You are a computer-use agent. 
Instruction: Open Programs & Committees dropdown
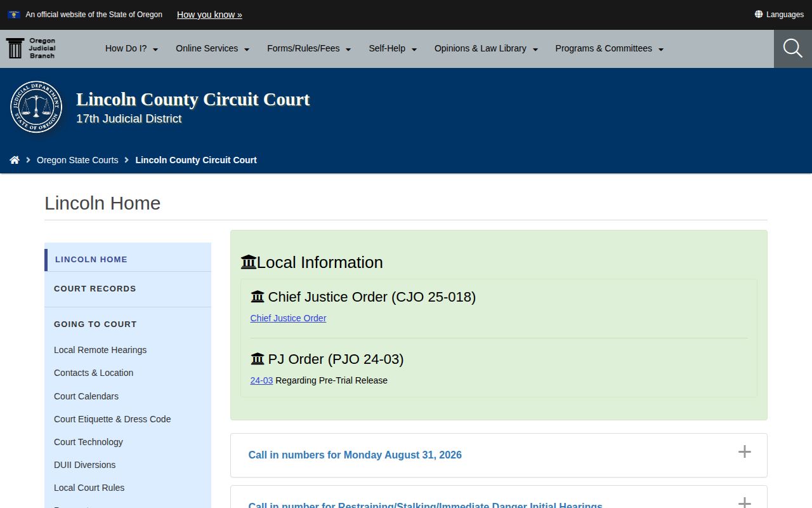tap(609, 48)
